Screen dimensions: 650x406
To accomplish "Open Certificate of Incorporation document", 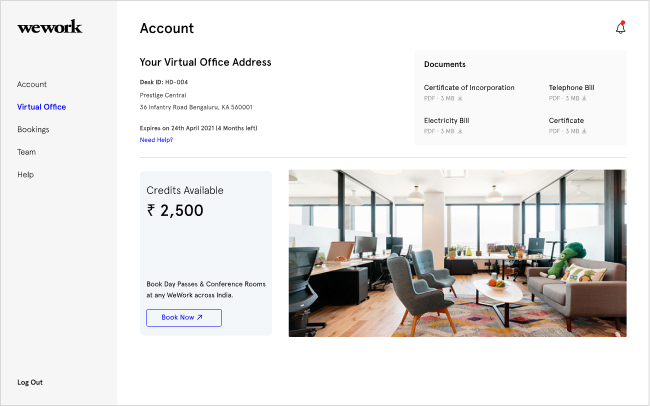I will (469, 88).
